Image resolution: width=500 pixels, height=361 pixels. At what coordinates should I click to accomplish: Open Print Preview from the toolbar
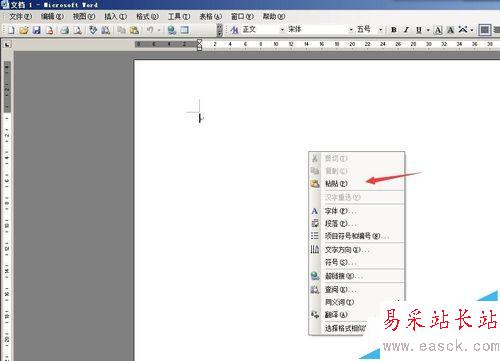point(78,30)
